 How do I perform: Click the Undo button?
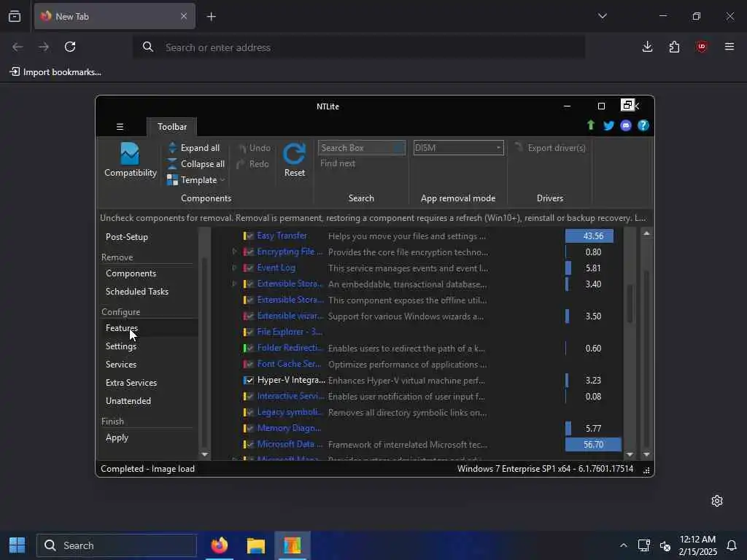tap(255, 148)
